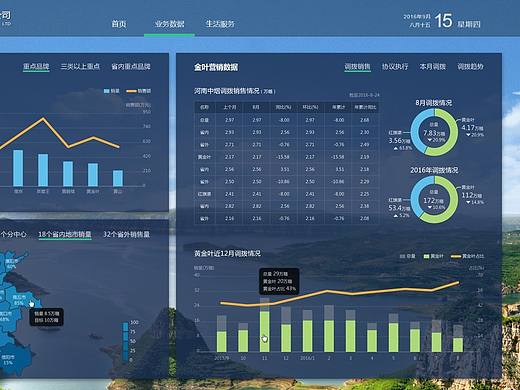Click the 2.68 cell in 总量 row
This screenshot has width=520, height=390.
[365, 120]
